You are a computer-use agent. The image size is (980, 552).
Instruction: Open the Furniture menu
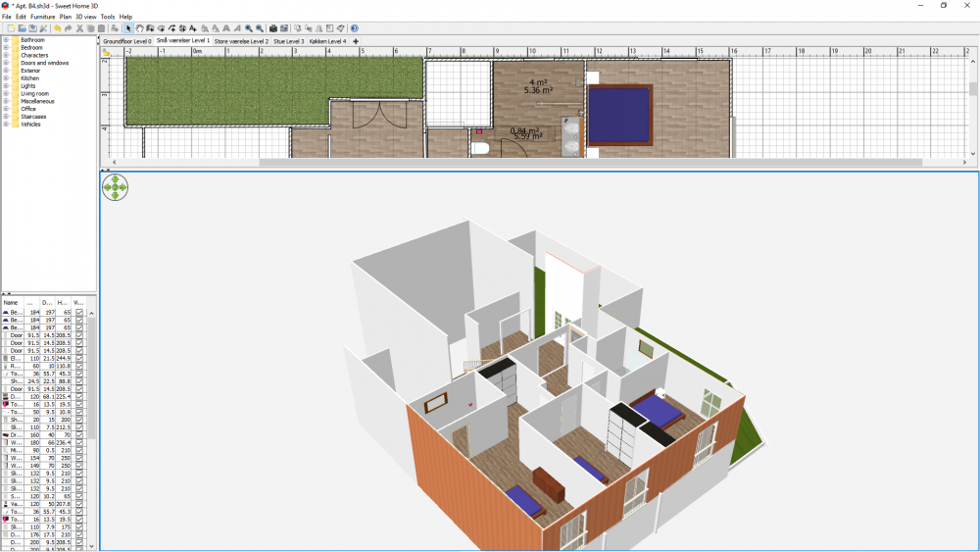pyautogui.click(x=42, y=17)
